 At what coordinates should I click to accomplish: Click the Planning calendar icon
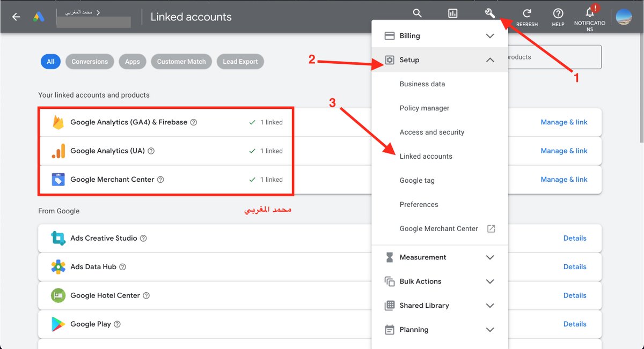point(390,330)
